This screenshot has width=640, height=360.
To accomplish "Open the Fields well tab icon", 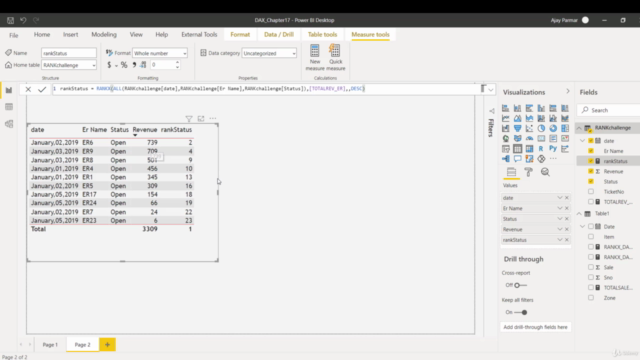I will click(x=511, y=172).
